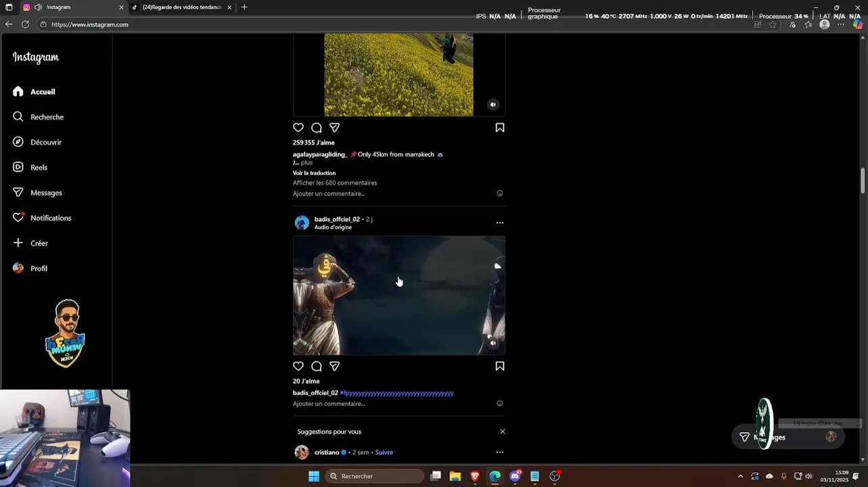Screen dimensions: 868x487
Task: Mute the Instagram tab audio icon
Action: [38, 7]
